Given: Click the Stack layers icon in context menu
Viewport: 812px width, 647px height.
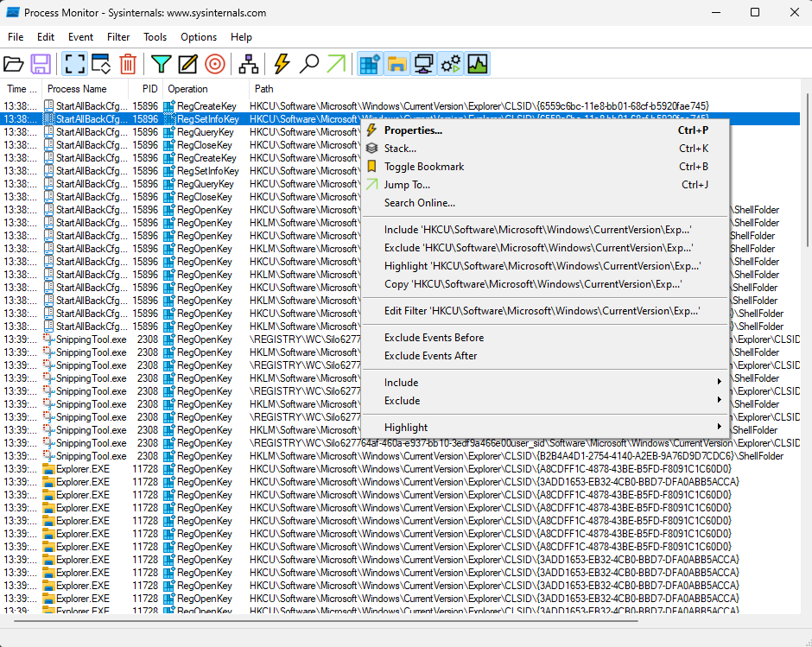Looking at the screenshot, I should pyautogui.click(x=371, y=149).
